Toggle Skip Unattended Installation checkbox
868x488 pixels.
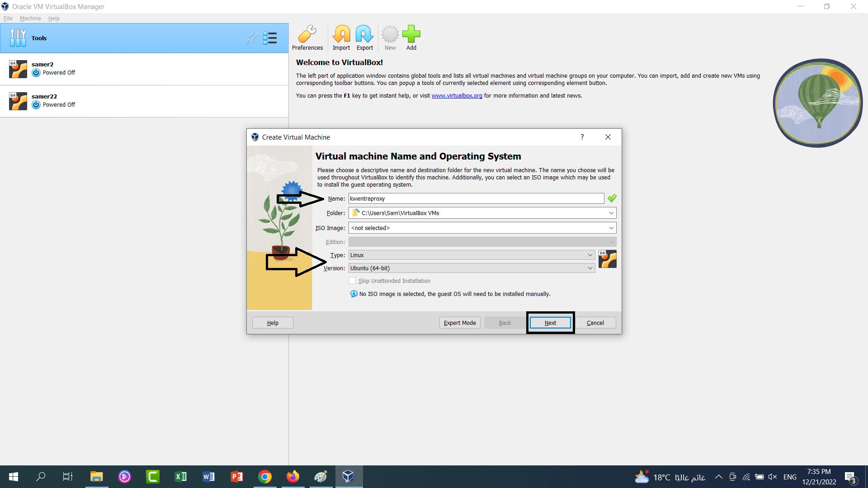(352, 281)
